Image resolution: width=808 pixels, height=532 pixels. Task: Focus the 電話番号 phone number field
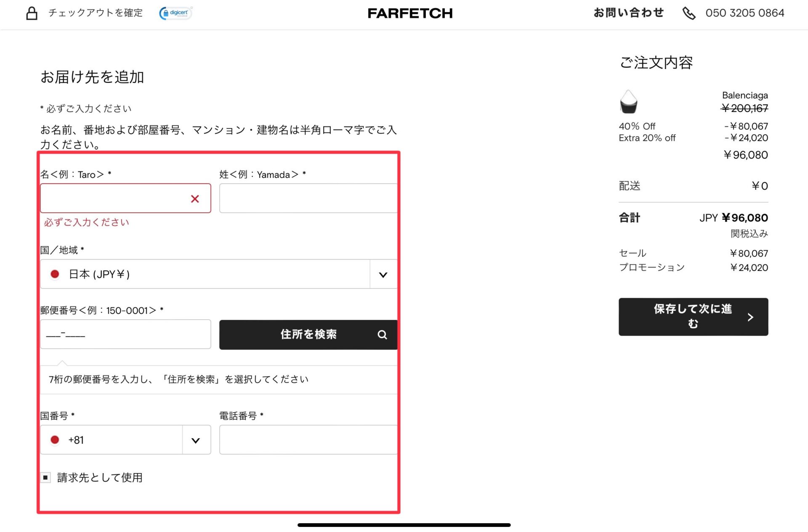308,440
